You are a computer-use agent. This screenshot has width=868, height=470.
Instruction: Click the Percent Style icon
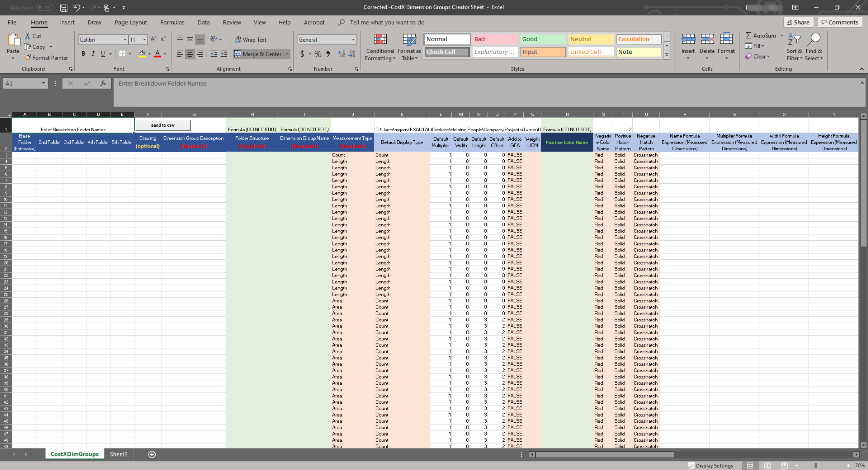318,54
